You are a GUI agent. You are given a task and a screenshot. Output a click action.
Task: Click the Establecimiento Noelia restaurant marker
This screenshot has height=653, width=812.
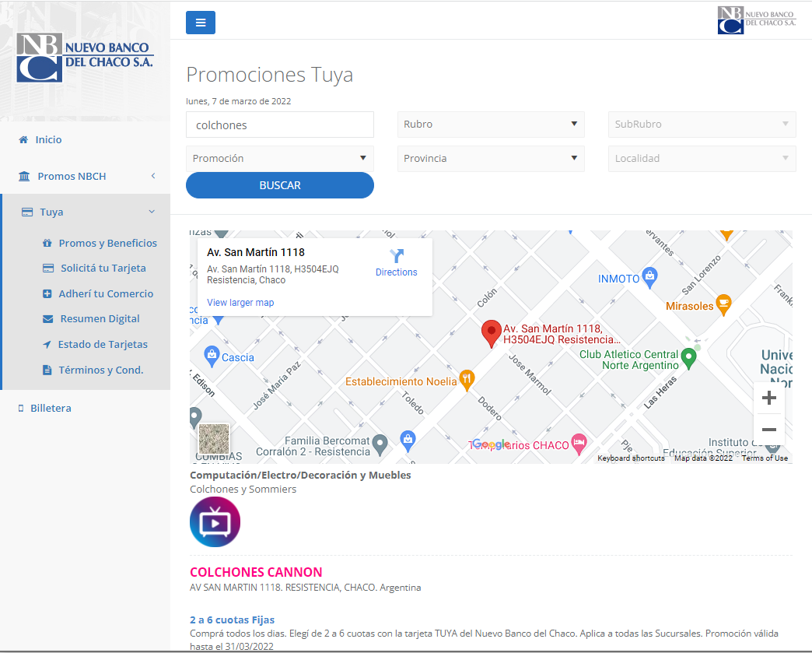tap(467, 380)
